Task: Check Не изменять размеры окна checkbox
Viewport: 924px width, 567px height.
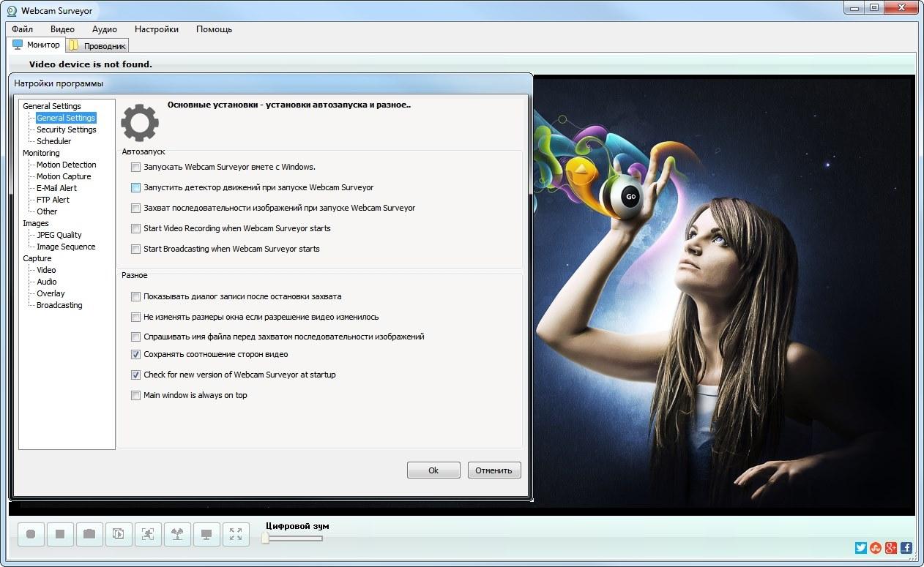Action: (x=135, y=317)
